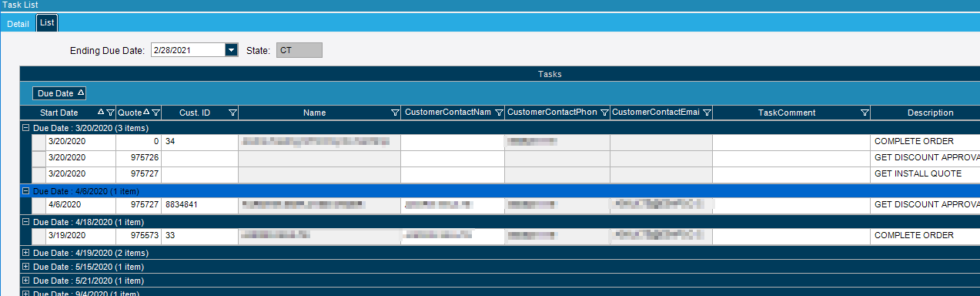Select customer ID 34 cell
Viewport: 980px width, 296px height.
tap(200, 142)
